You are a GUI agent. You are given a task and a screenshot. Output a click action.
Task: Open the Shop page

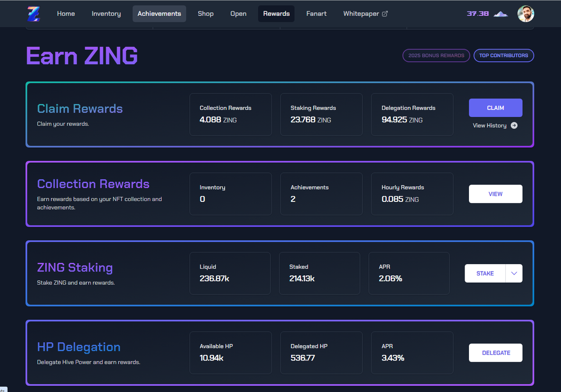[x=206, y=14]
